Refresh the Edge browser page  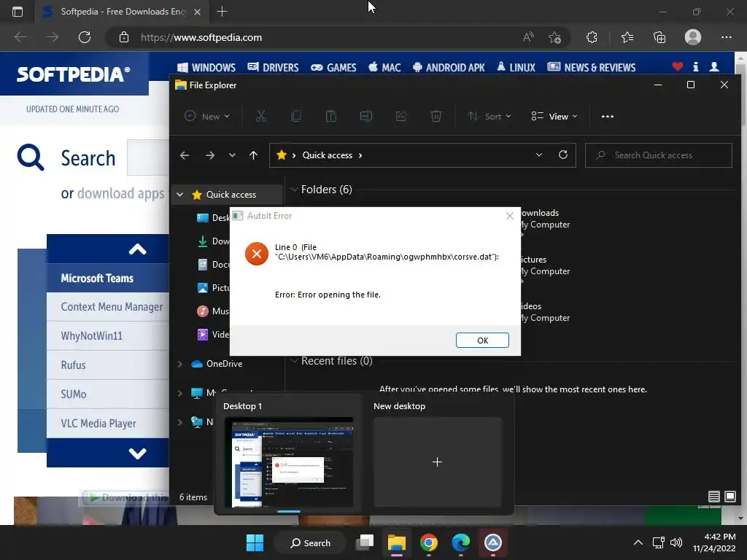point(85,37)
